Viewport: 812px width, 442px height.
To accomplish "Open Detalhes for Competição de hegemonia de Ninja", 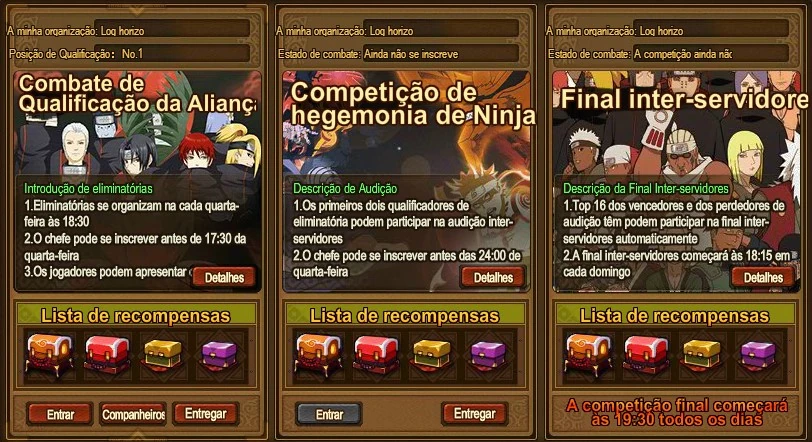I will point(494,277).
